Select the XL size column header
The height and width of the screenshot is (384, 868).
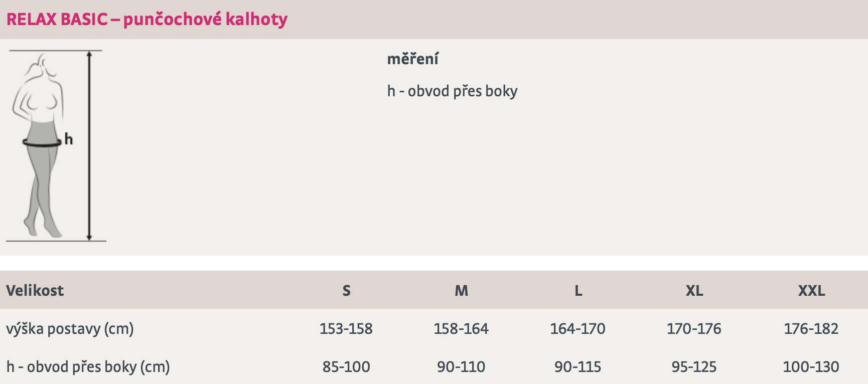click(x=694, y=290)
